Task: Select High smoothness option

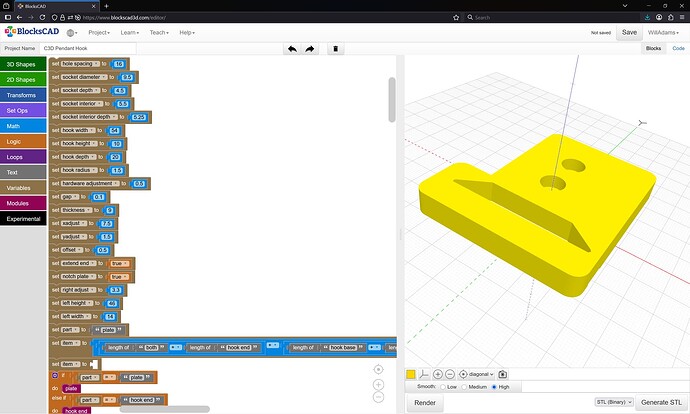Action: [x=495, y=386]
